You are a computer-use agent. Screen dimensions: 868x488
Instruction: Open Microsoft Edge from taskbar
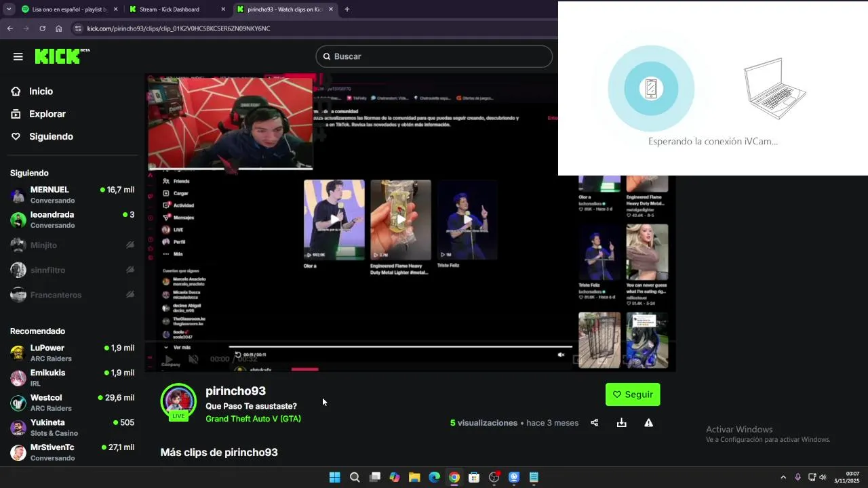(434, 477)
